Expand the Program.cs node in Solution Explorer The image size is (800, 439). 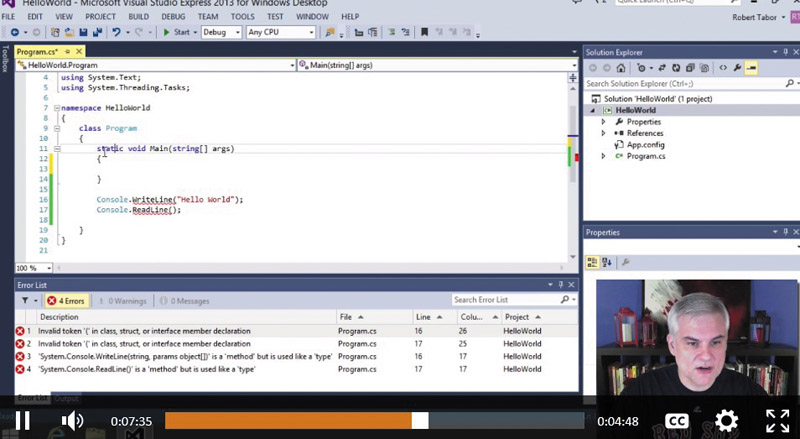[x=604, y=156]
